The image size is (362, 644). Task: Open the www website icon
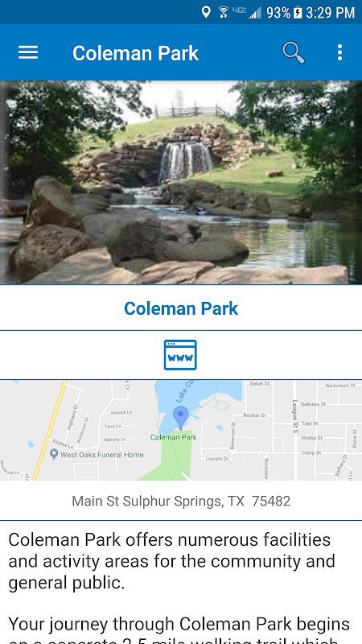pyautogui.click(x=180, y=355)
